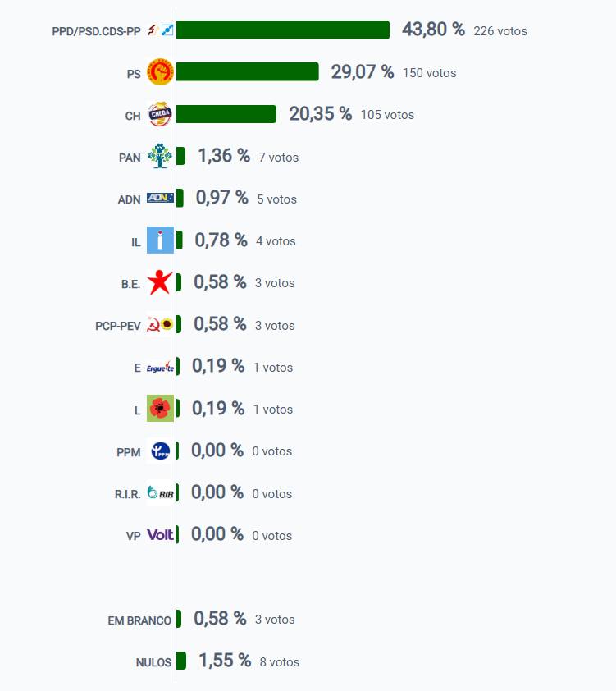Viewport: 616px width, 691px height.
Task: Click the PS green vote bar
Action: tap(247, 72)
